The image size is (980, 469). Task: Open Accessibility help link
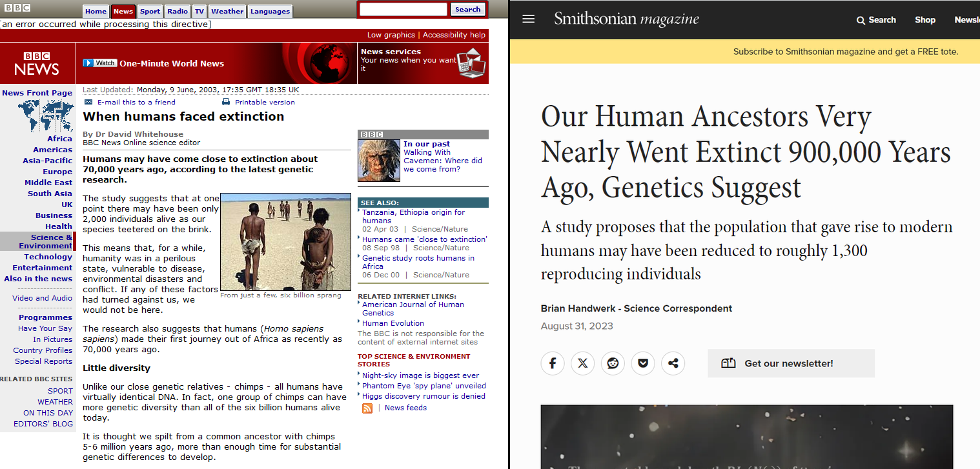(454, 35)
